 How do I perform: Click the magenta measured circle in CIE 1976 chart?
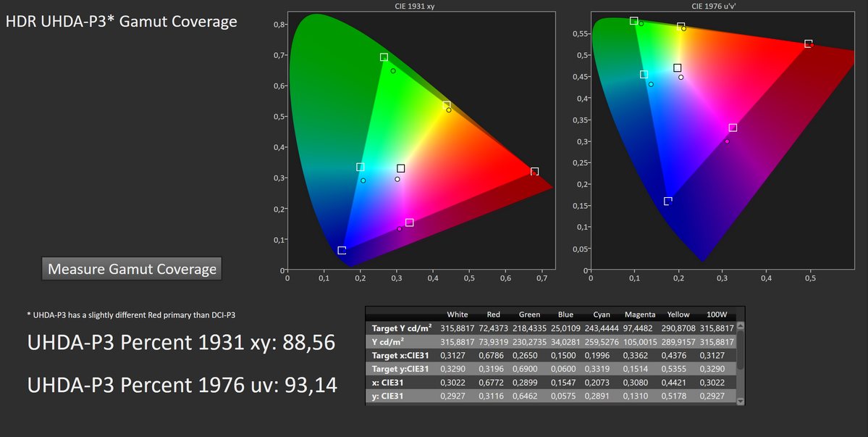pos(727,141)
